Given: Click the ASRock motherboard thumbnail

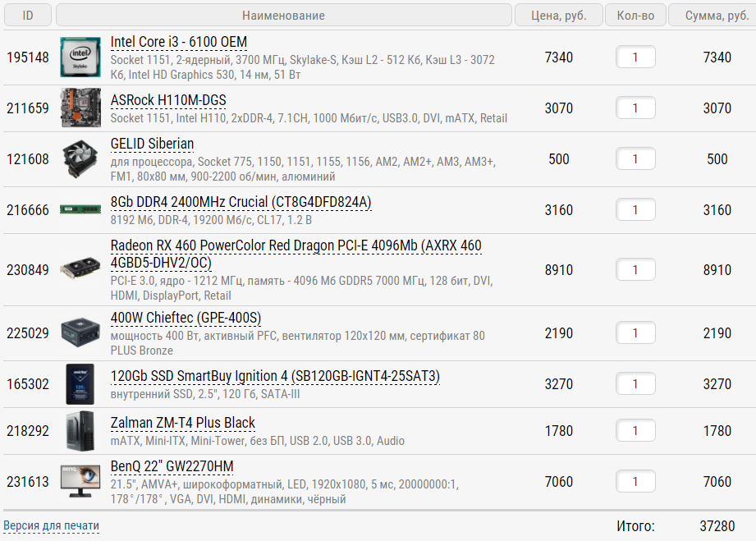Looking at the screenshot, I should pos(80,108).
